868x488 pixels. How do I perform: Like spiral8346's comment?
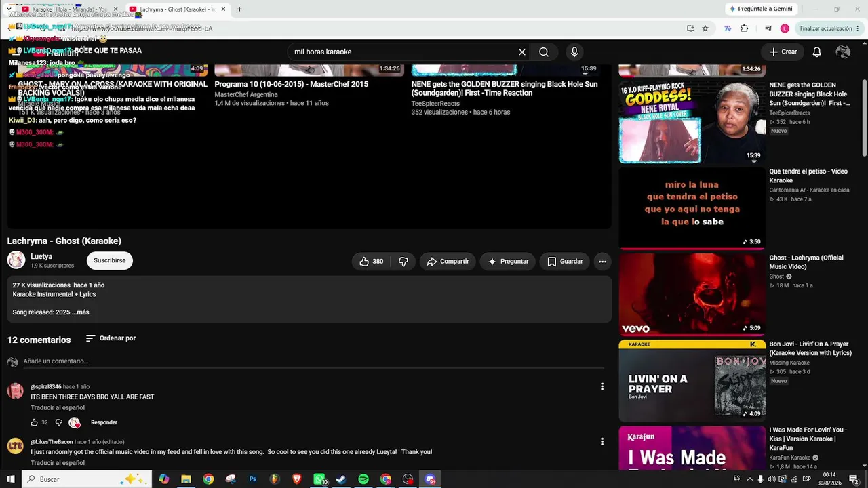point(35,422)
